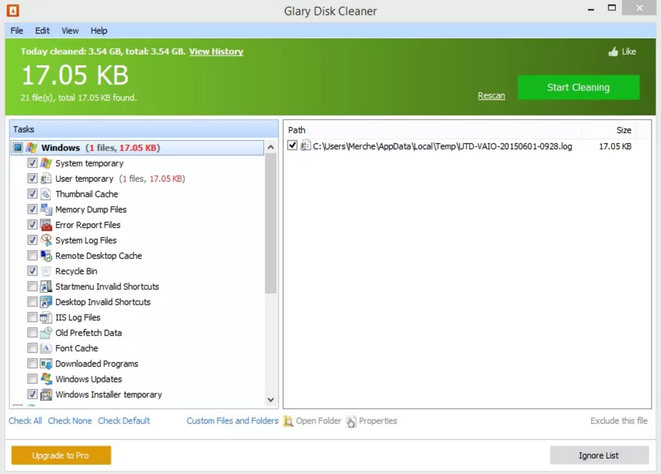Uncheck the Memory Dump Files checkbox
The image size is (661, 474).
click(32, 209)
